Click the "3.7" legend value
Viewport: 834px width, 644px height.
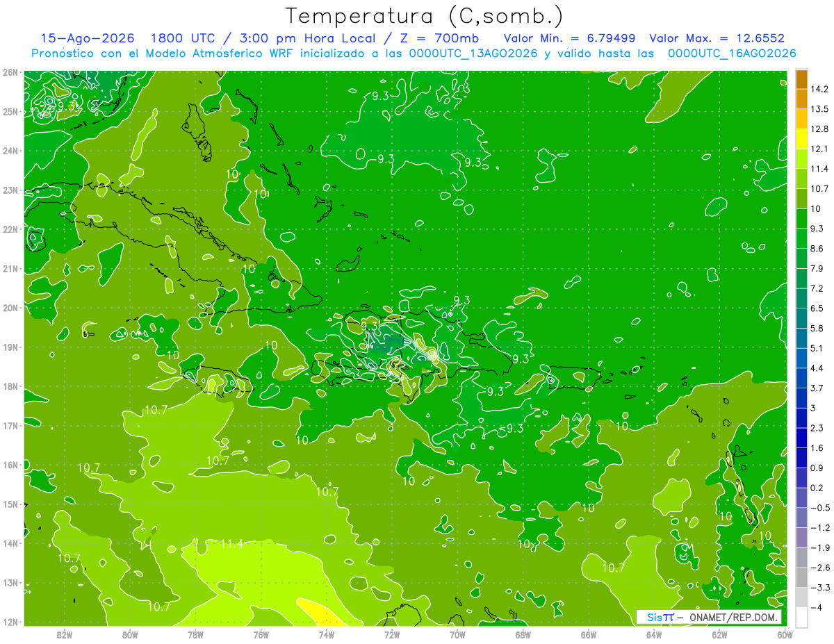pos(817,388)
